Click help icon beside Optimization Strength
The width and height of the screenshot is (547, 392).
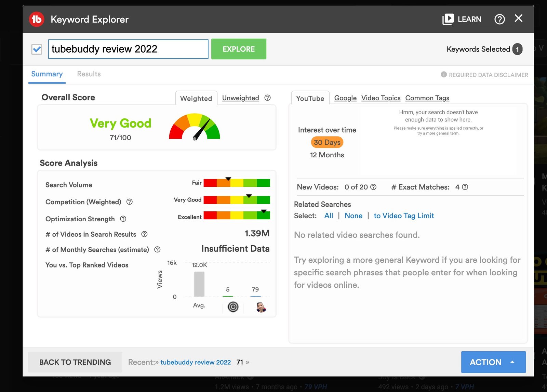pos(123,219)
